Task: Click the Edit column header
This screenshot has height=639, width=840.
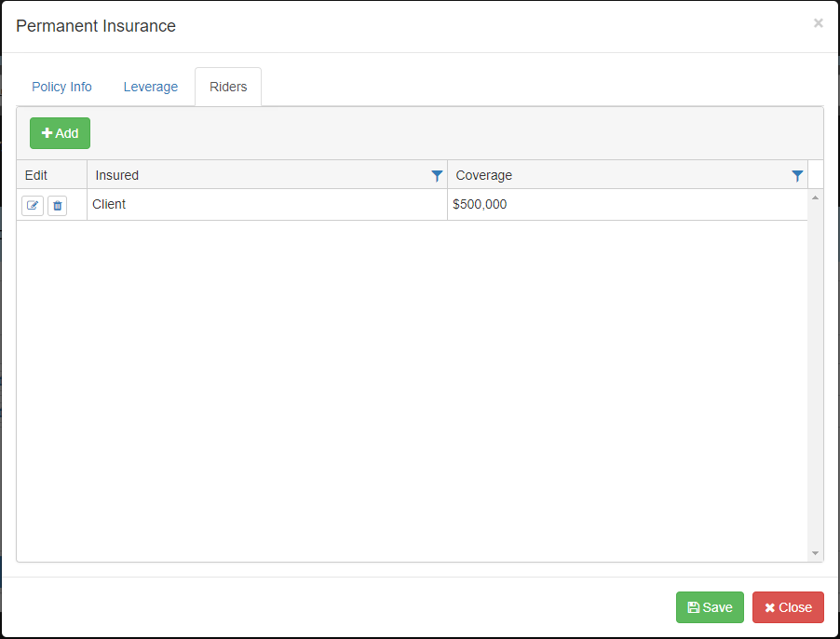Action: (36, 175)
